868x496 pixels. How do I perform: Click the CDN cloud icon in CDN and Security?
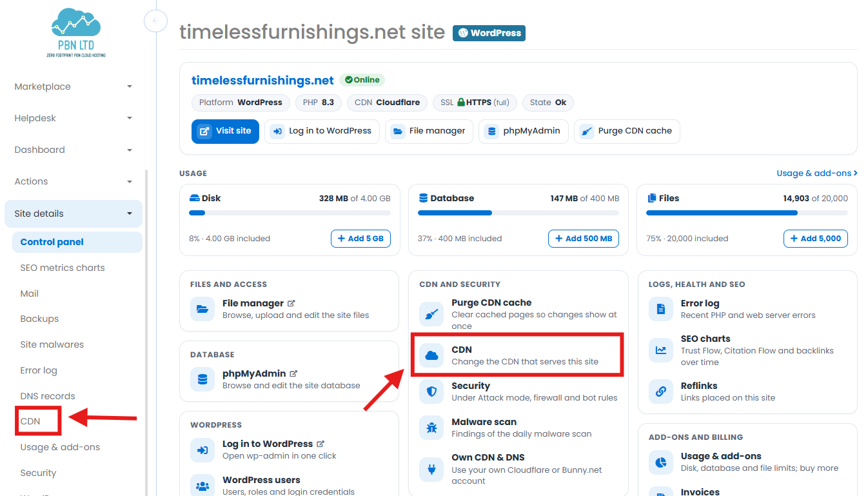[431, 355]
